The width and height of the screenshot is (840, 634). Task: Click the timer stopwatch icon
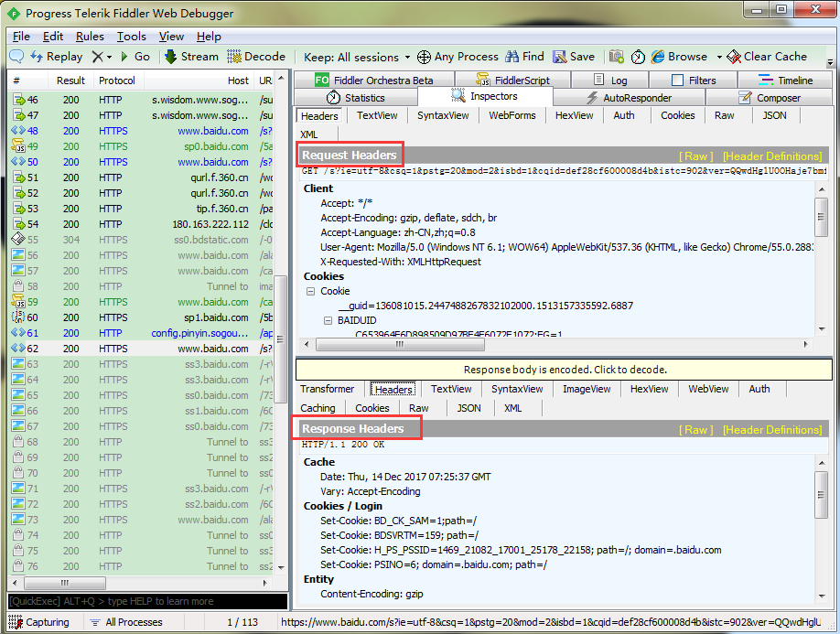coord(638,57)
